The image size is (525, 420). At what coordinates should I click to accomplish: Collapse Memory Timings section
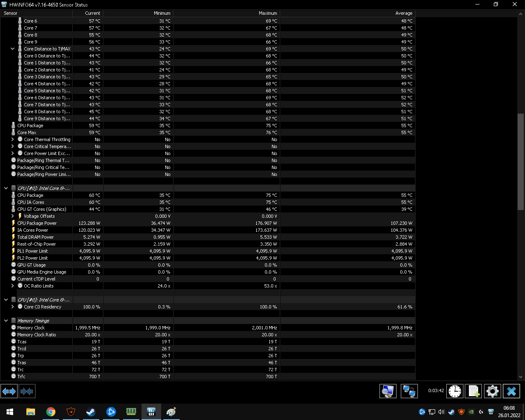click(6, 321)
